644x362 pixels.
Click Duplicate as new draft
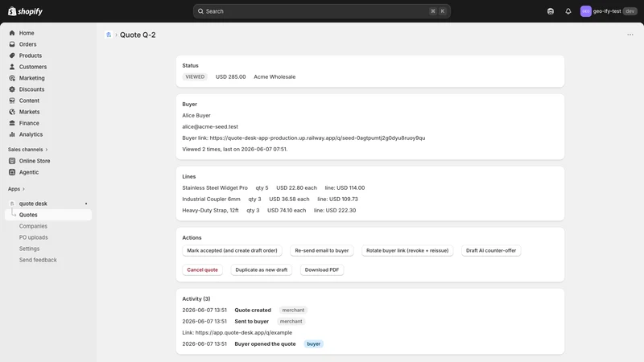point(261,269)
